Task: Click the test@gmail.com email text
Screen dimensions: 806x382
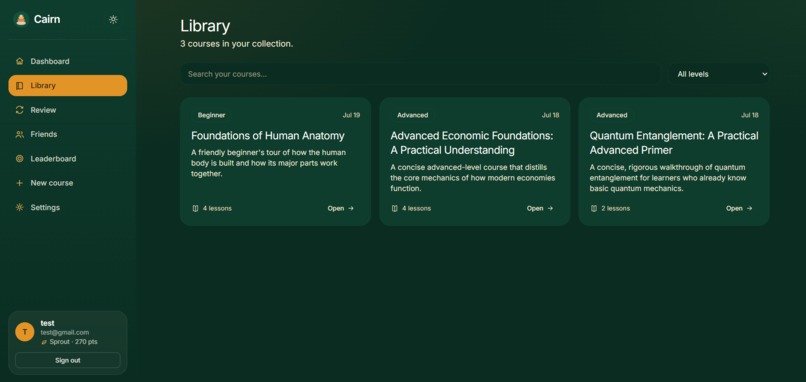Action: 65,333
